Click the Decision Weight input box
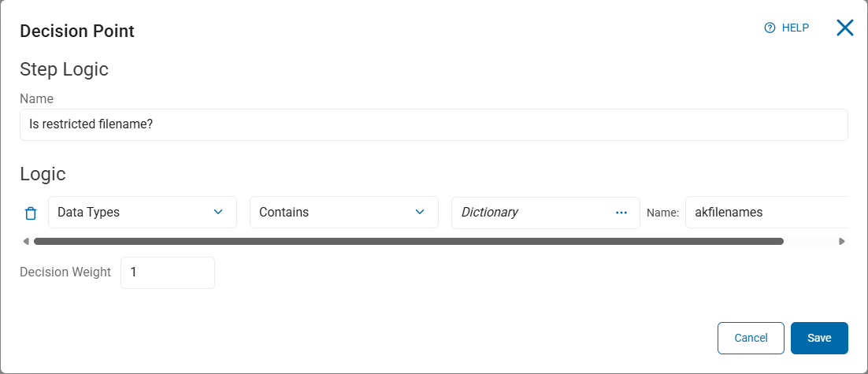This screenshot has width=868, height=374. (167, 272)
